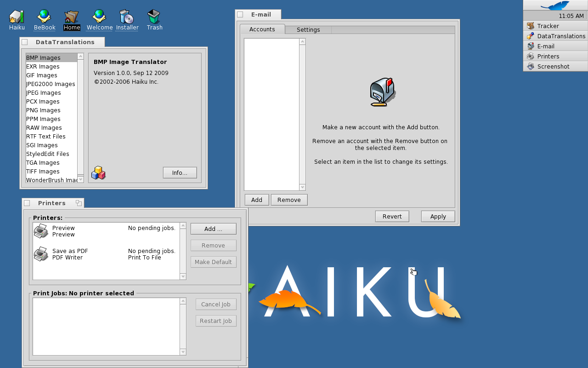Image resolution: width=588 pixels, height=368 pixels.
Task: Select GIF Images in translator list
Action: tap(51, 75)
